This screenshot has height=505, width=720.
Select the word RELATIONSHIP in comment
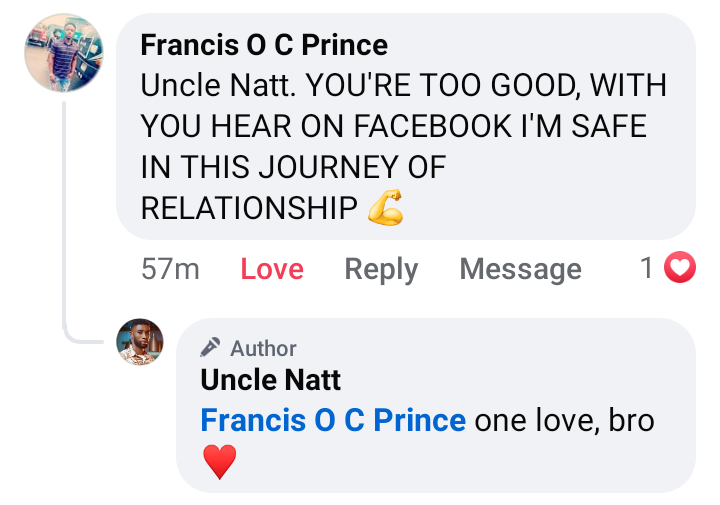[x=248, y=208]
